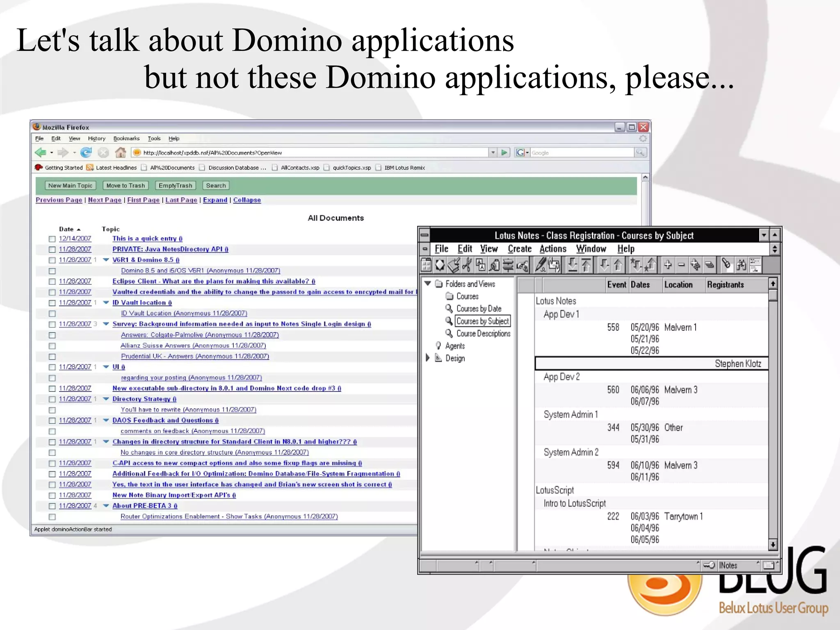This screenshot has height=630, width=840.
Task: Click the binoculars Find icon in Notes toolbar
Action: [x=741, y=265]
